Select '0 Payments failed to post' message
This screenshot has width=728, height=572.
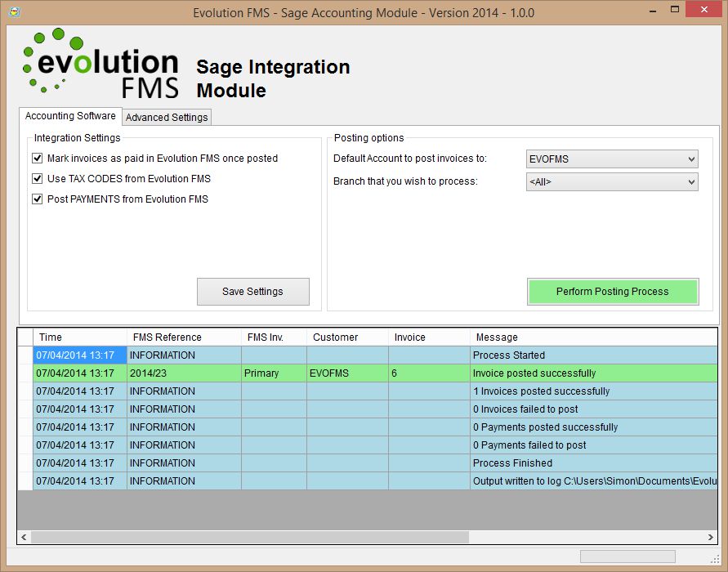click(594, 445)
